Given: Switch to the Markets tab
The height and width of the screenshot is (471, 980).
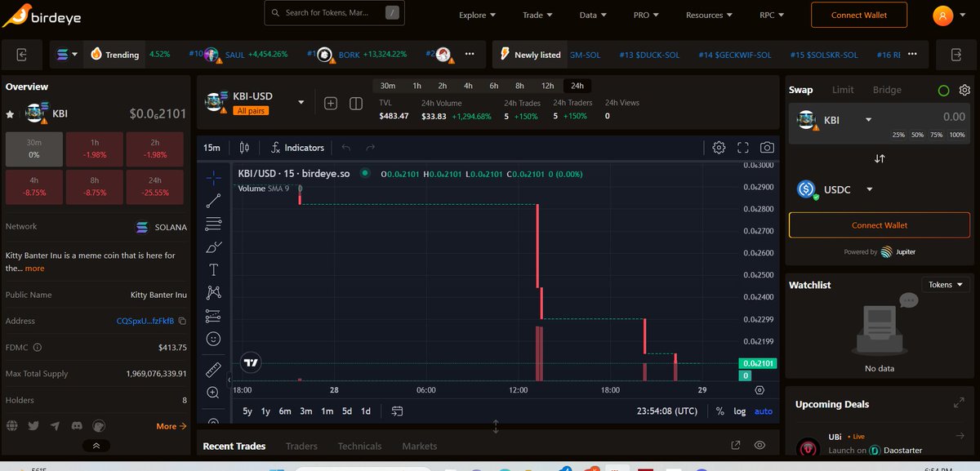Looking at the screenshot, I should [x=419, y=447].
